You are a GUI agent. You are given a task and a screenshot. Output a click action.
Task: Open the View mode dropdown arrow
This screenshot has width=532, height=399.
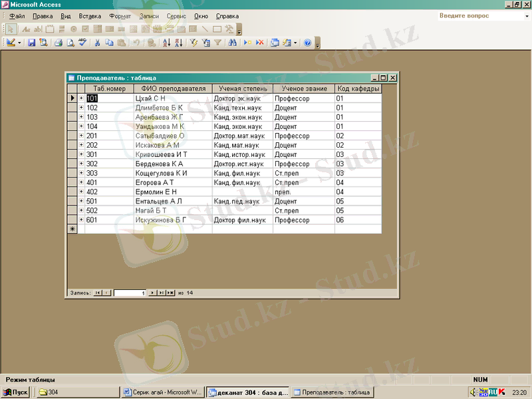19,43
